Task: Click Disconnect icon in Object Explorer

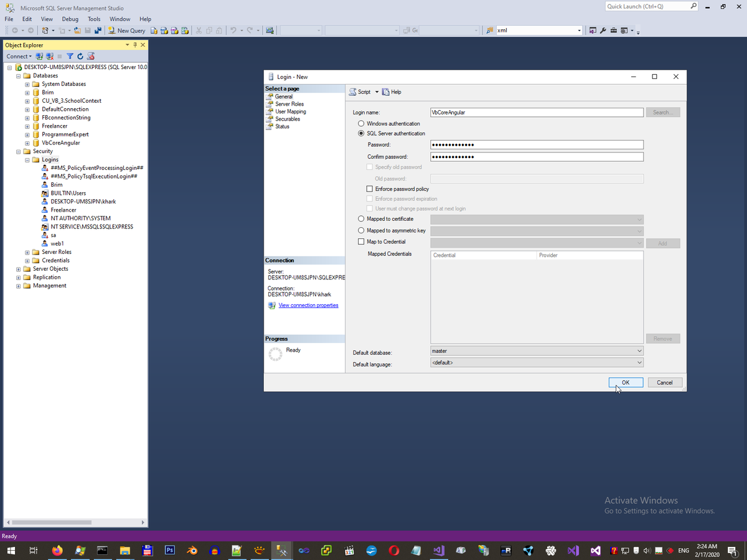Action: [x=50, y=56]
